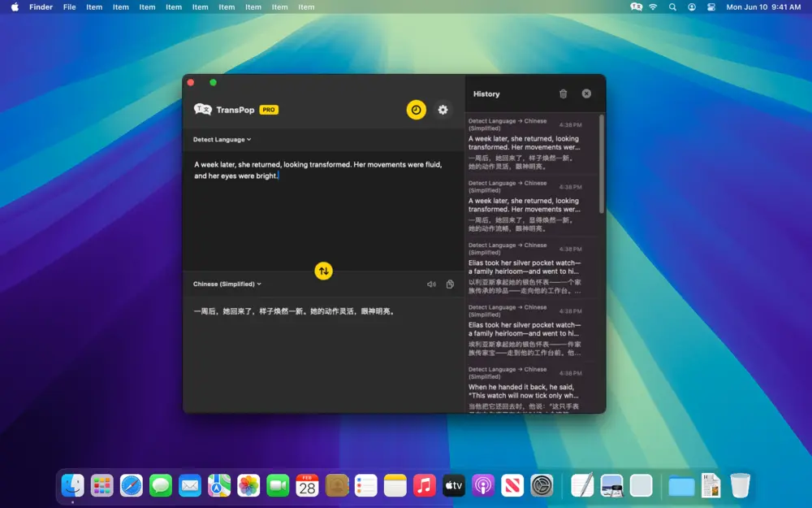This screenshot has width=812, height=508.
Task: Copy the Chinese translation using the copy icon
Action: click(451, 283)
